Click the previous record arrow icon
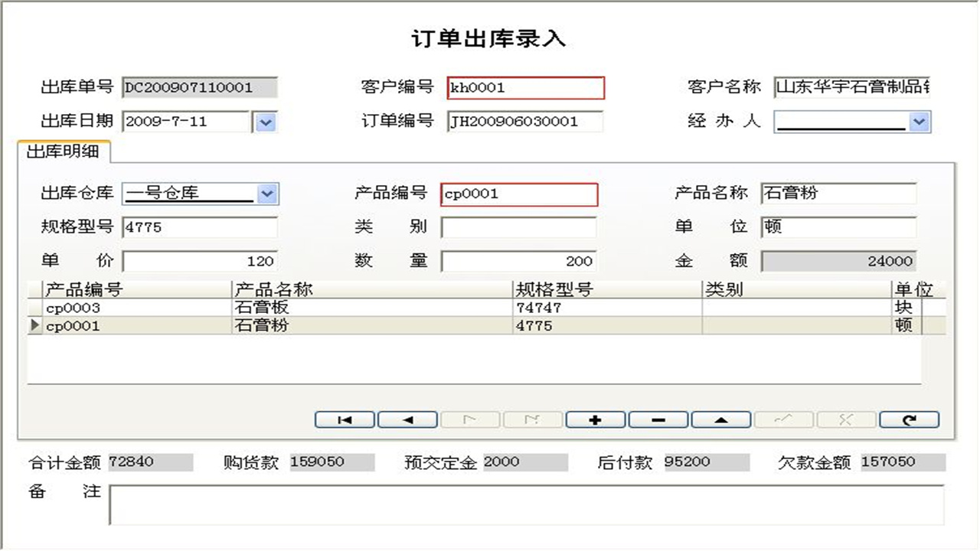 point(407,419)
